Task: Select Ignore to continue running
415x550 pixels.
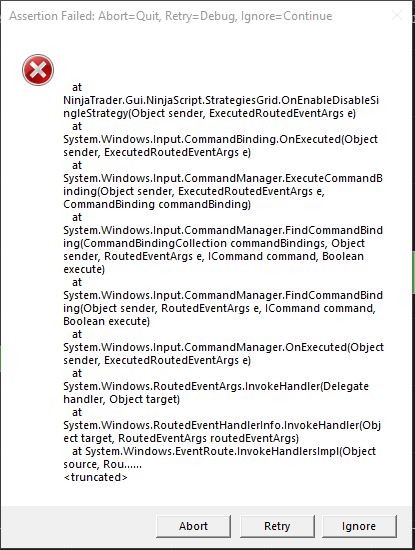Action: (359, 526)
